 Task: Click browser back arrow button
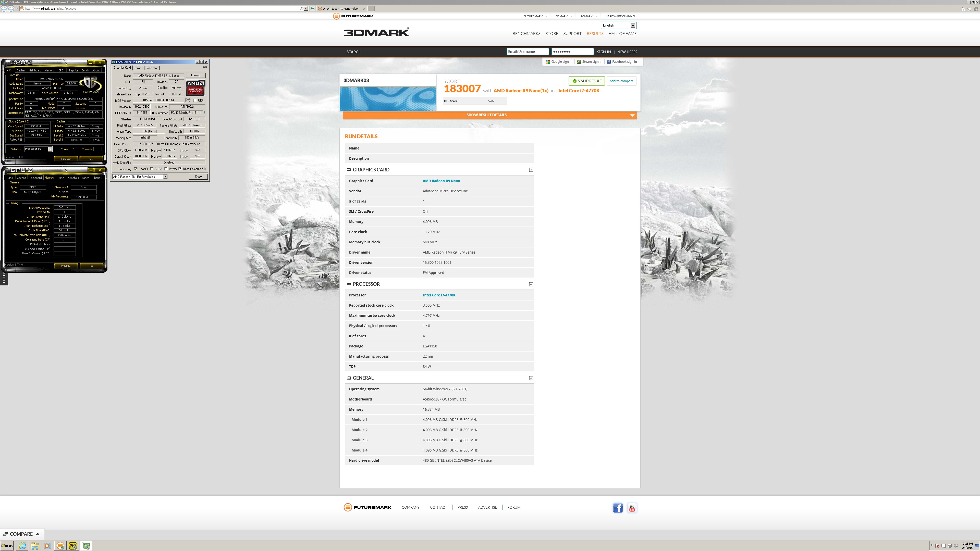click(x=4, y=8)
